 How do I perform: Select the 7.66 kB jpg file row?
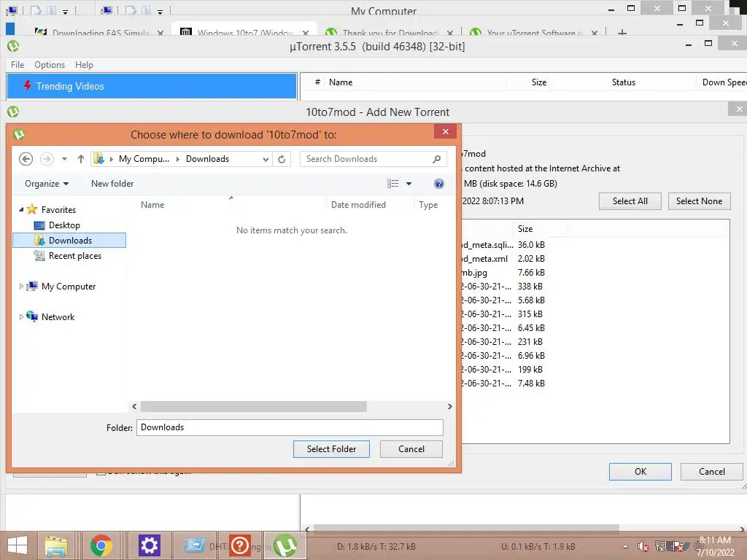503,273
